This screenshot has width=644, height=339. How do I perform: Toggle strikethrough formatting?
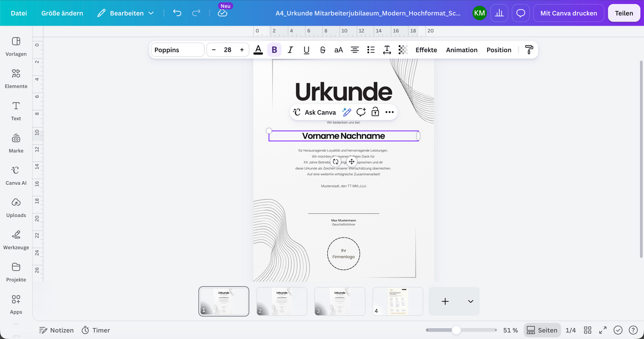[323, 50]
